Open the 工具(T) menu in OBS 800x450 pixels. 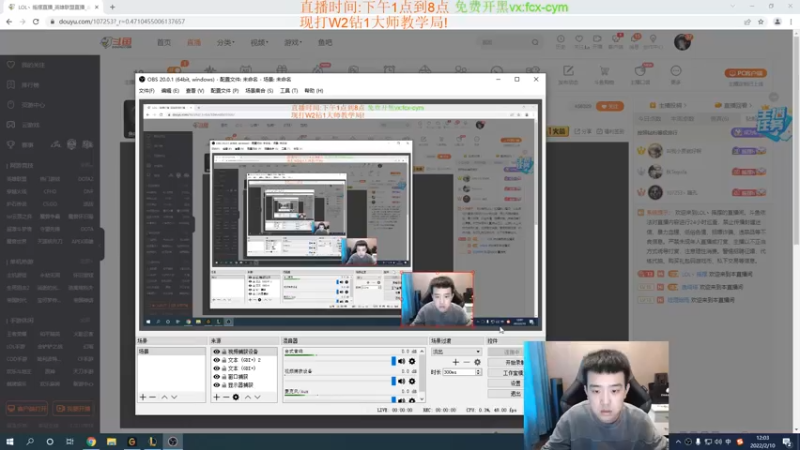289,90
